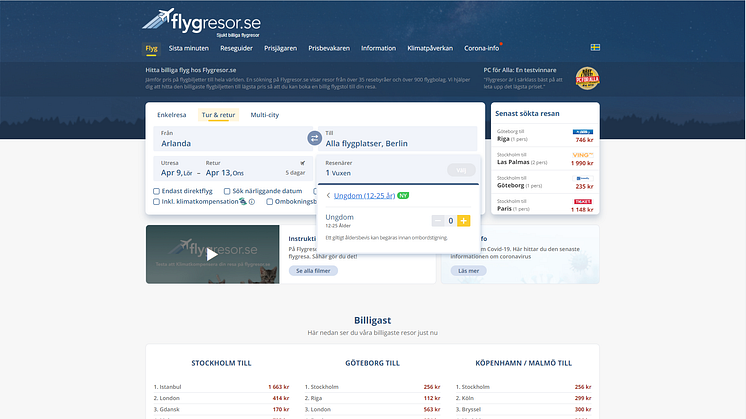Increase Ungdom passenger count with plus

[463, 220]
